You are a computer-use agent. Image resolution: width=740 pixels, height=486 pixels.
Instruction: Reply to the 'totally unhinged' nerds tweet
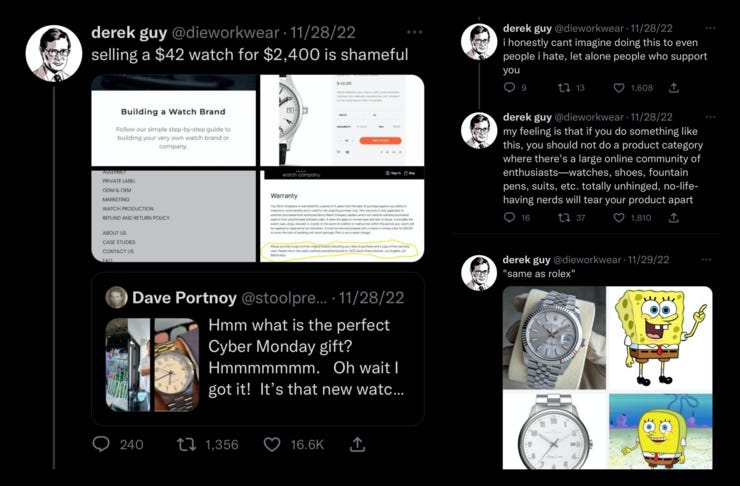click(x=510, y=217)
